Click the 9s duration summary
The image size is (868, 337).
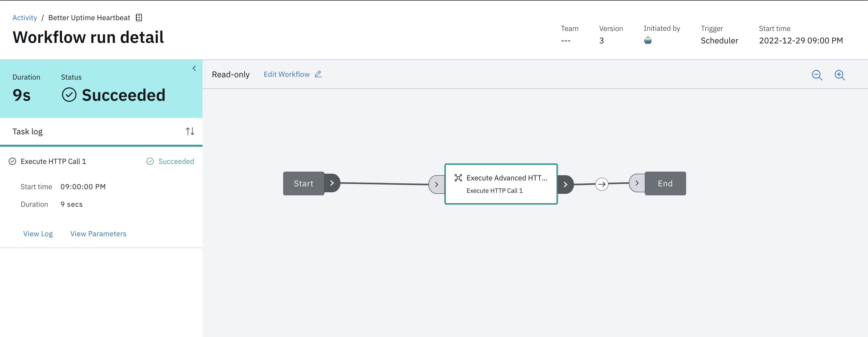[x=21, y=95]
